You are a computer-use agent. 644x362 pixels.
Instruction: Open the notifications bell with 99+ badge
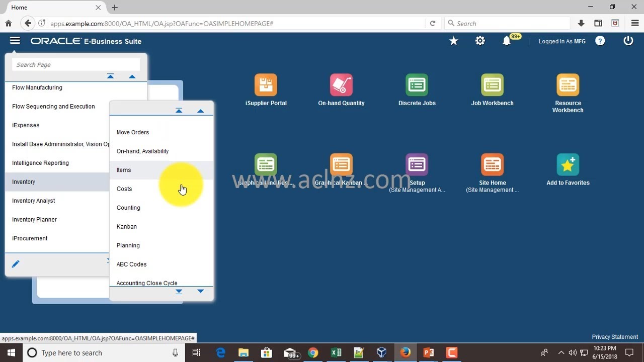(507, 41)
